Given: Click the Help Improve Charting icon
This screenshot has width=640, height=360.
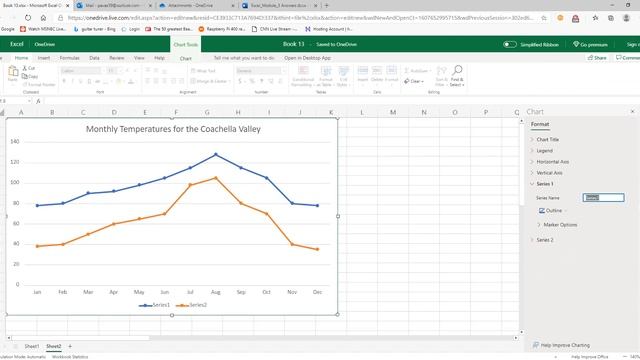Looking at the screenshot, I should pyautogui.click(x=536, y=345).
